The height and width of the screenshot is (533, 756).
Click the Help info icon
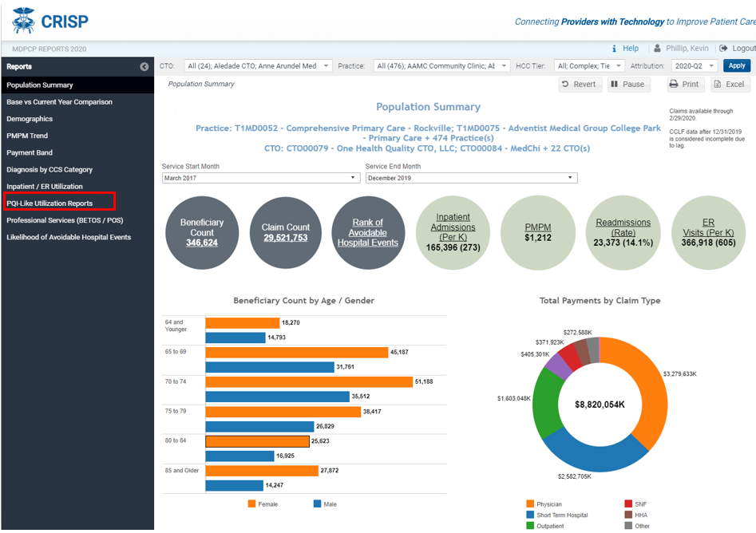[x=614, y=49]
